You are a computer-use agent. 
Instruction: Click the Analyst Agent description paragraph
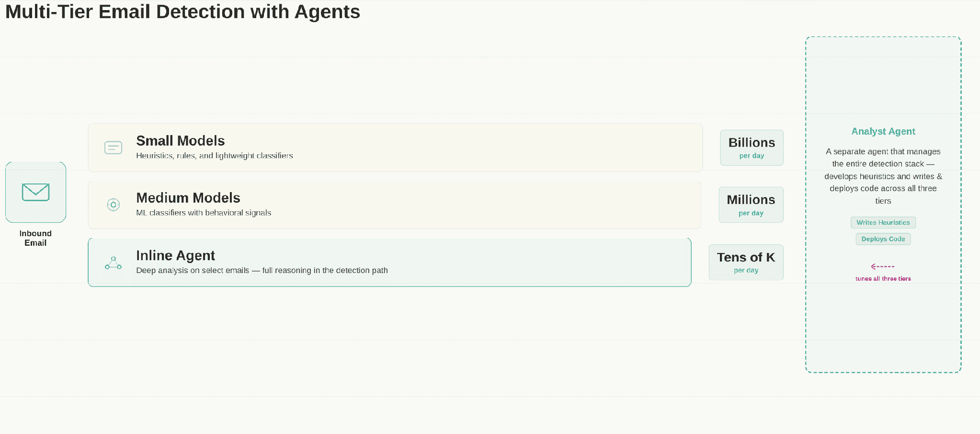pos(883,176)
